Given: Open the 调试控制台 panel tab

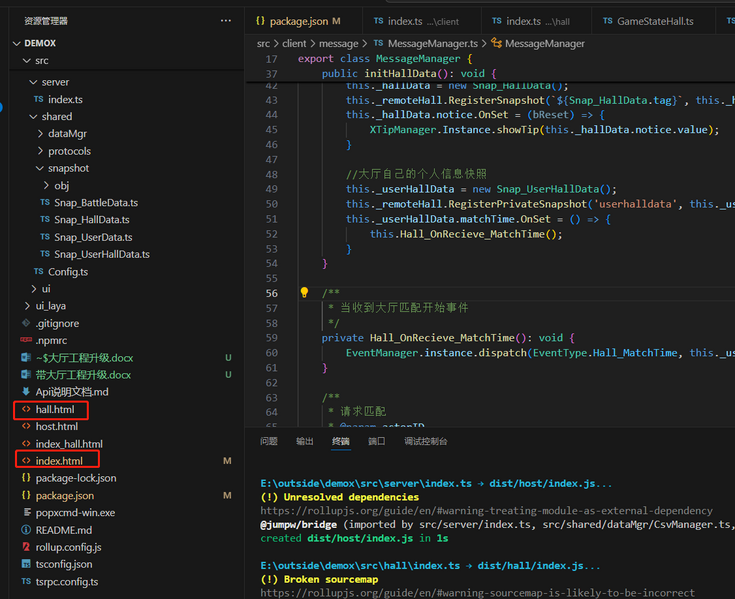Looking at the screenshot, I should (x=425, y=441).
